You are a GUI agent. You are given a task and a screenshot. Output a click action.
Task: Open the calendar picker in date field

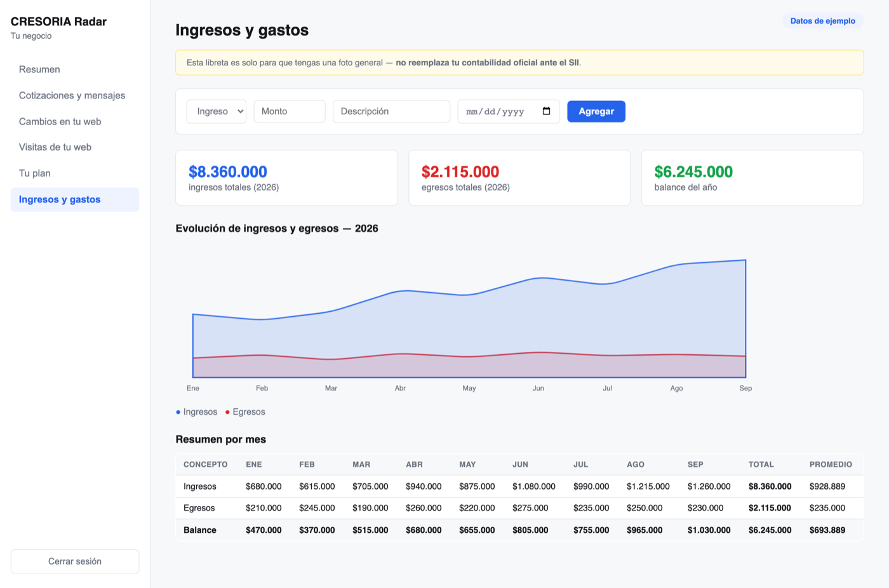(546, 111)
